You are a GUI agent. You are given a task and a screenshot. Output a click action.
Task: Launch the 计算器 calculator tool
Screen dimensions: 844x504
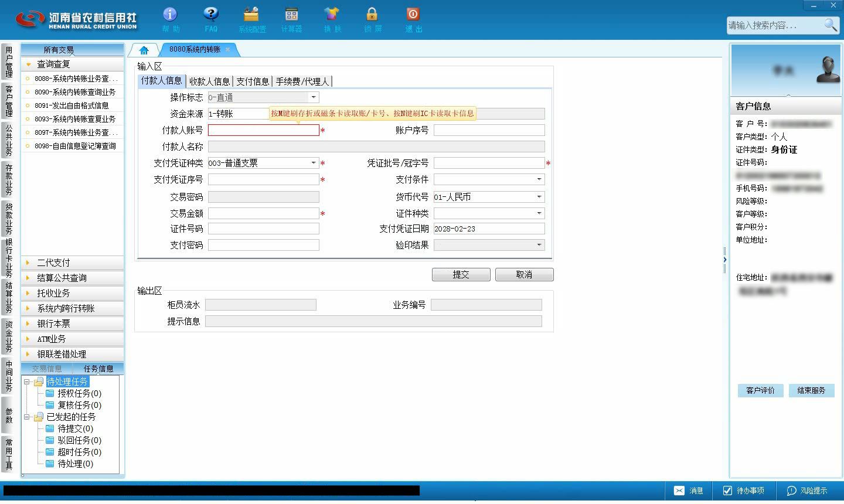pos(291,19)
